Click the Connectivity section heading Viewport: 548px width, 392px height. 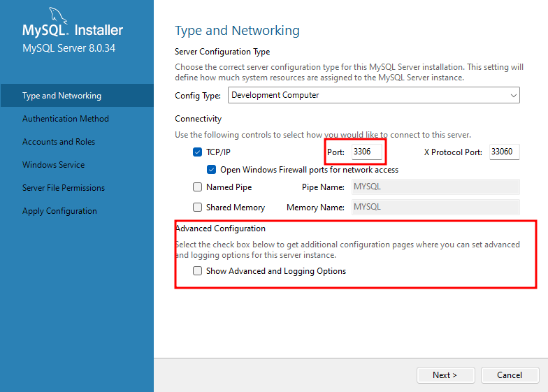click(x=199, y=119)
